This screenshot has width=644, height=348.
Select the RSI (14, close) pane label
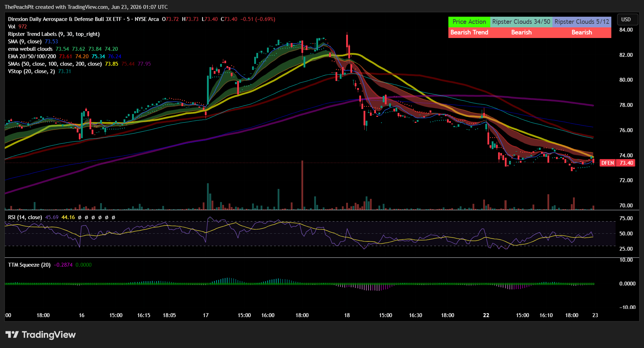25,217
